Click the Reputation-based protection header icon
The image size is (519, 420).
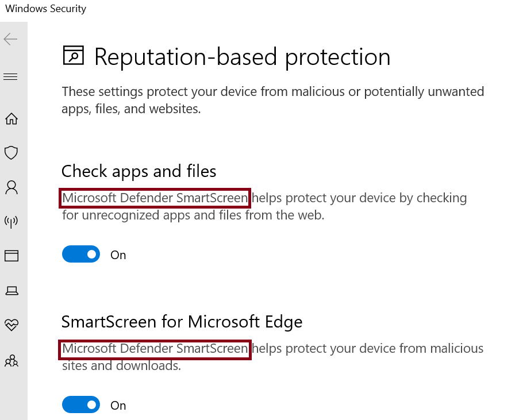[73, 56]
